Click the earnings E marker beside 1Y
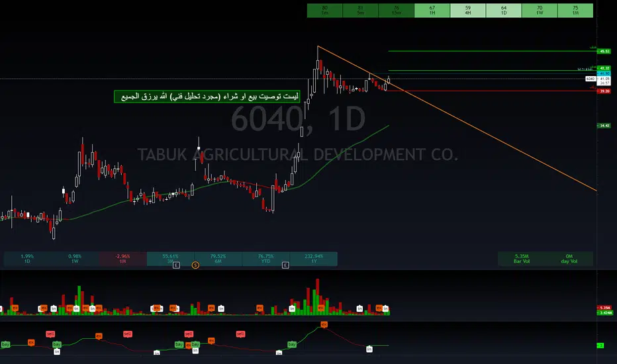The height and width of the screenshot is (364, 617). pos(286,265)
